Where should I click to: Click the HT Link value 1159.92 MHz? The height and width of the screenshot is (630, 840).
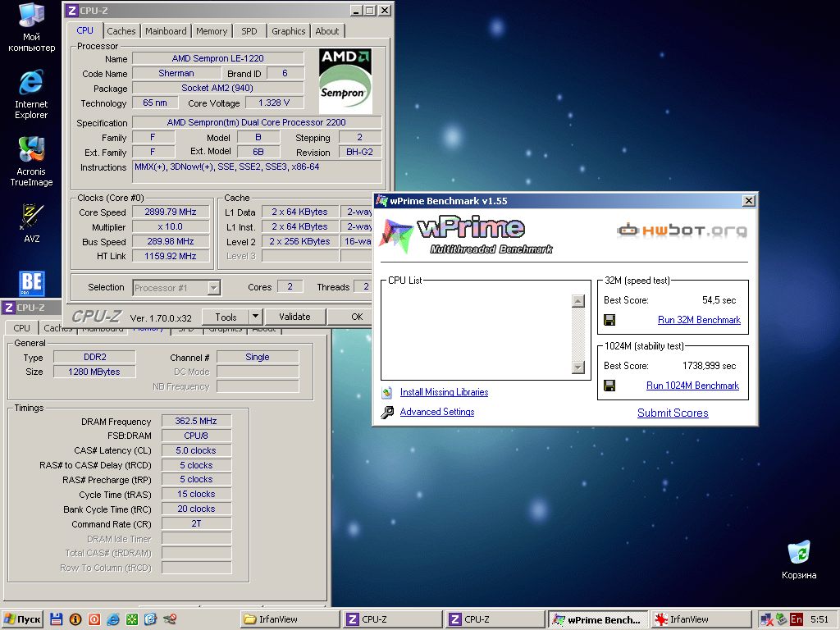pyautogui.click(x=171, y=256)
